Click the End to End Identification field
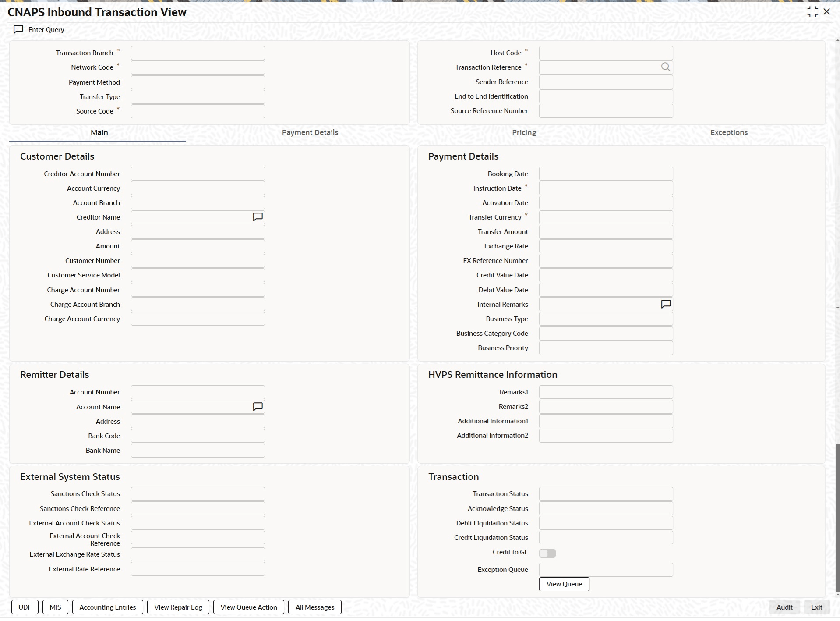The height and width of the screenshot is (621, 840). 606,96
